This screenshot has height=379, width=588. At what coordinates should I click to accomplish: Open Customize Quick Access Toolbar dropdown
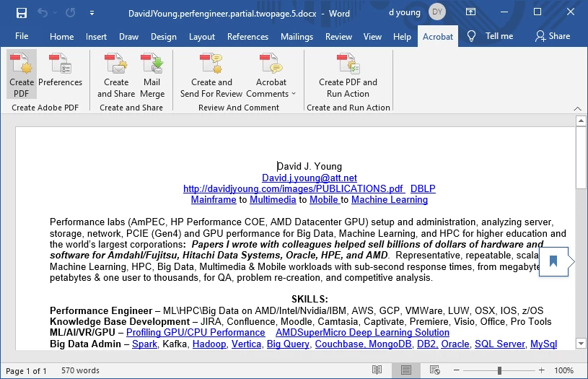[92, 13]
